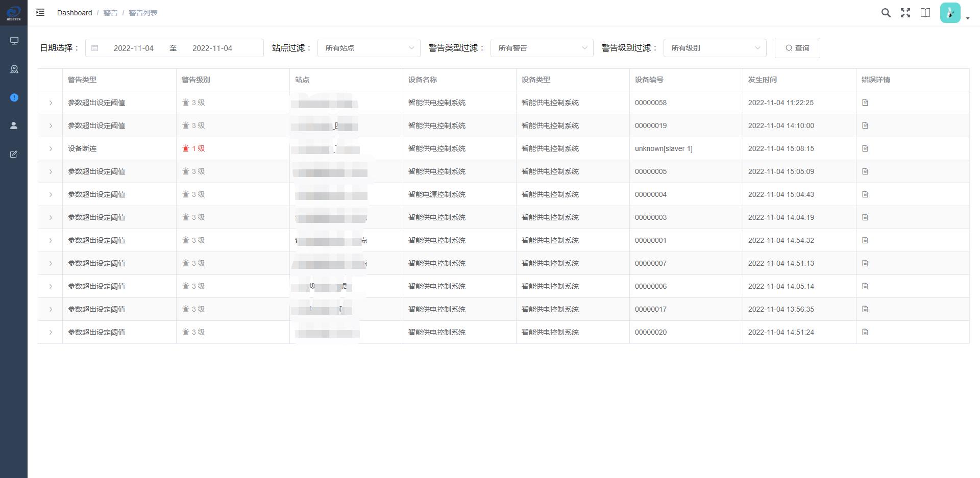Toggle the sidebar collapse hamburger icon
This screenshot has height=478, width=980.
point(40,12)
